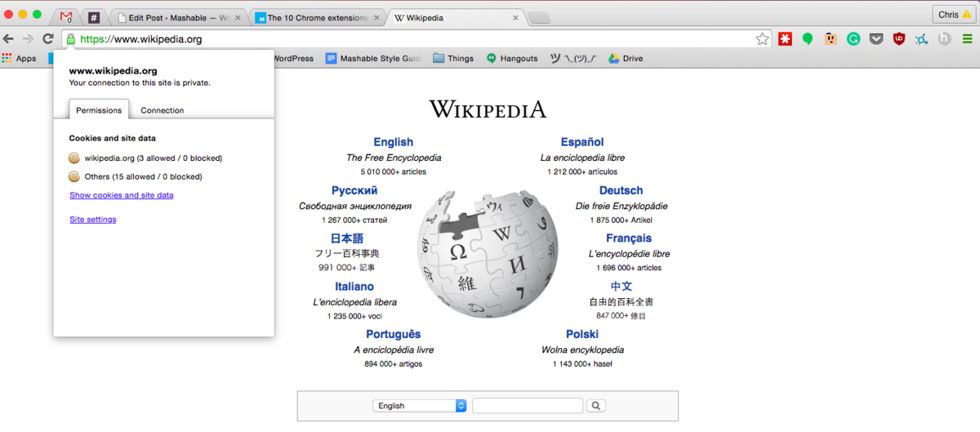980x432 pixels.
Task: Expand the English language dropdown
Action: 419,406
